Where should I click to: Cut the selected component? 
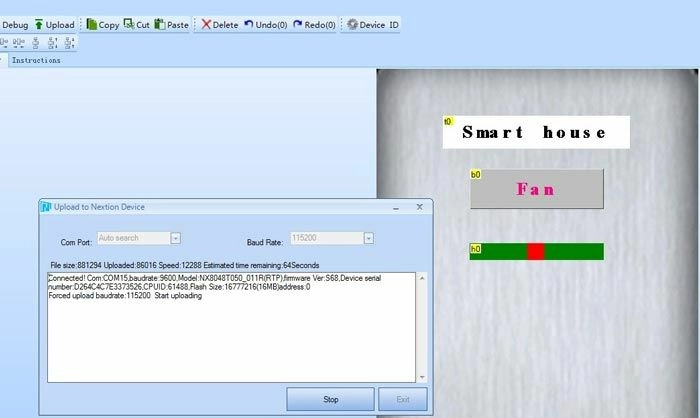136,23
